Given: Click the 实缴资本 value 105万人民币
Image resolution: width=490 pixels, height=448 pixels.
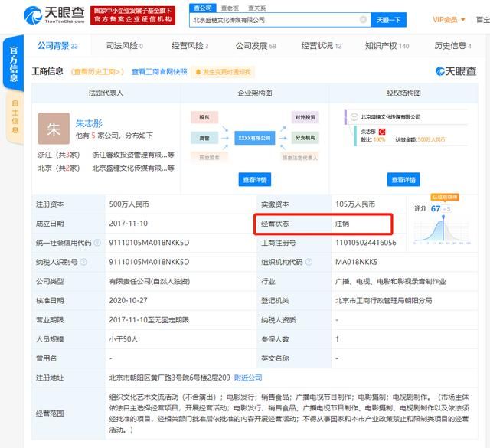Looking at the screenshot, I should (x=355, y=204).
